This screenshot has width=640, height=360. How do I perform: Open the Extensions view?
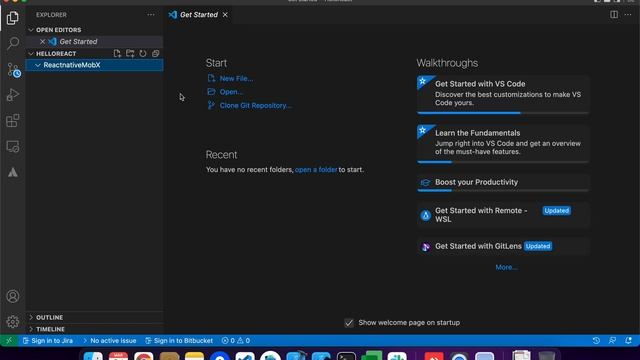click(13, 120)
